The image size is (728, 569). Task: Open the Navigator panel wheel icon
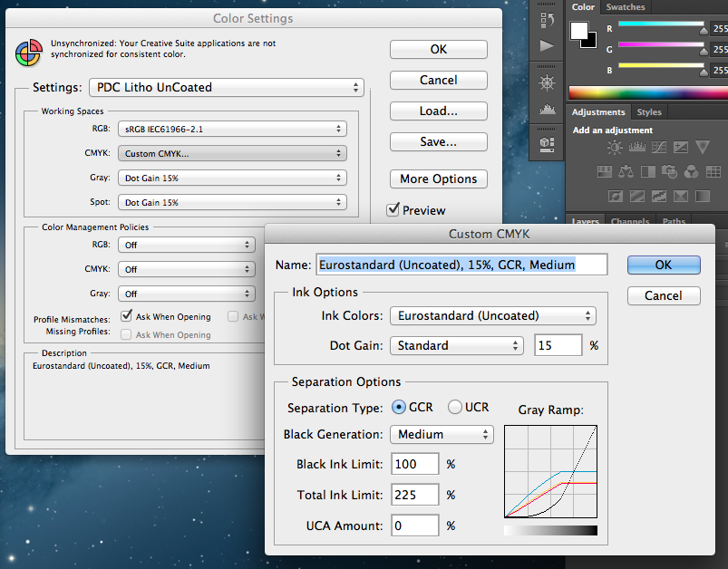547,82
